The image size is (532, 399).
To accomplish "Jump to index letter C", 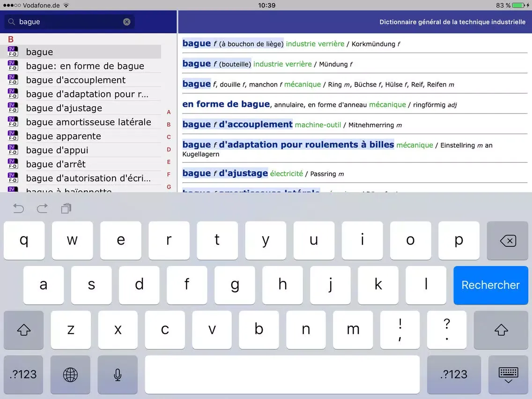I will click(169, 137).
